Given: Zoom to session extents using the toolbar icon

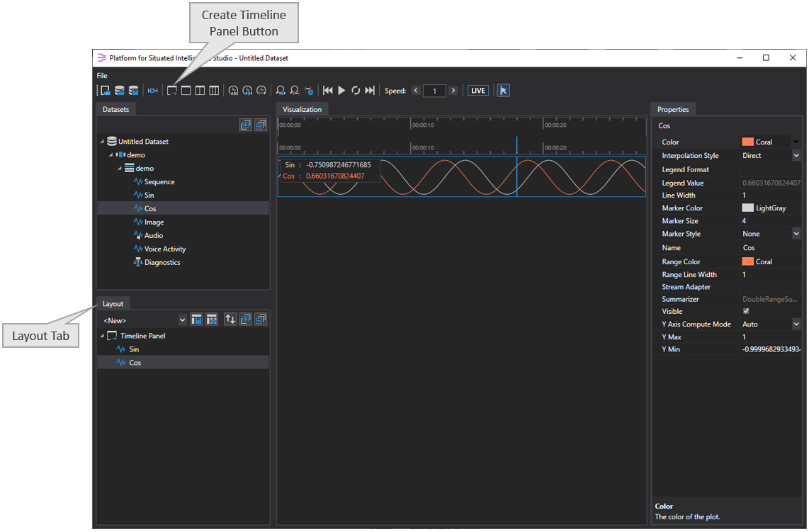Looking at the screenshot, I should tap(295, 91).
